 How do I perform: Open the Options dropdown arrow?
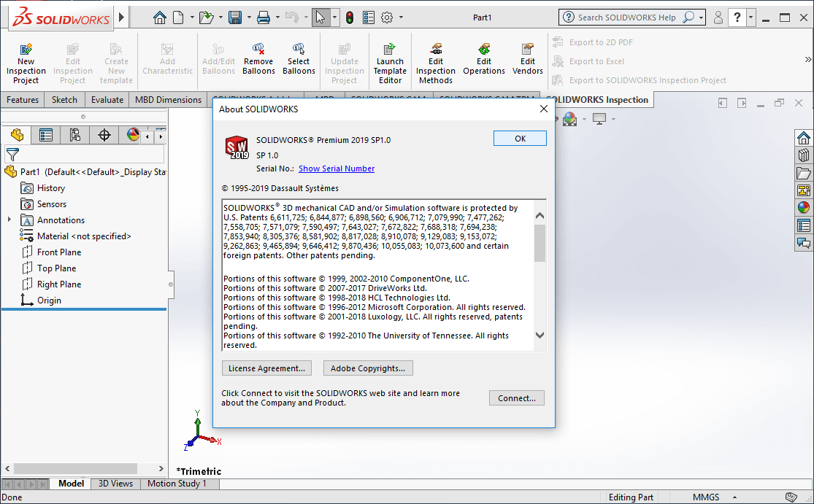(x=401, y=18)
